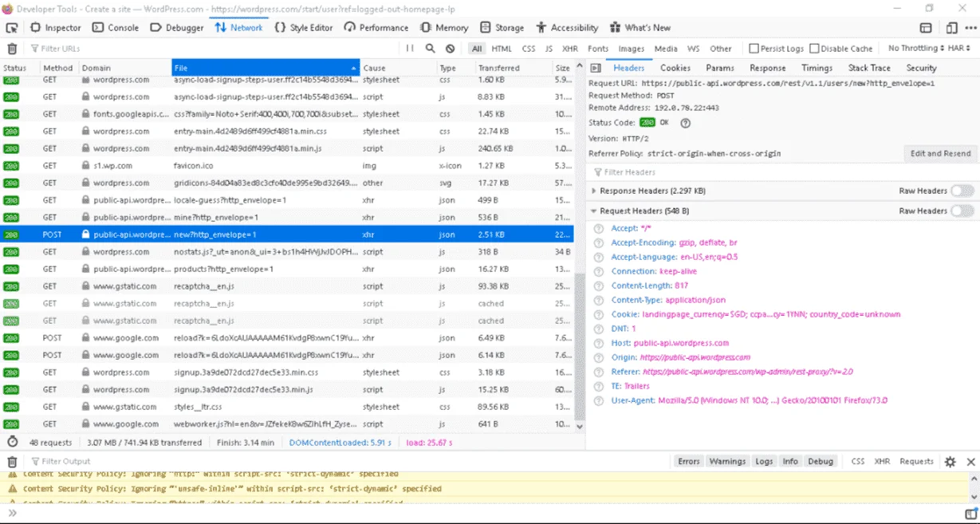This screenshot has width=980, height=524.
Task: Open the network search magnifier
Action: click(x=431, y=49)
